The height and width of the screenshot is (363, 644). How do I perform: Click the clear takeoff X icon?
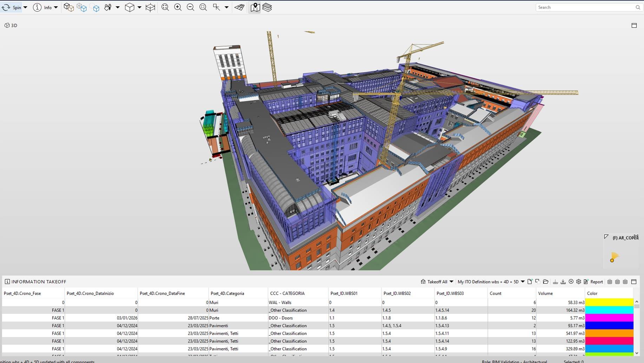click(571, 282)
